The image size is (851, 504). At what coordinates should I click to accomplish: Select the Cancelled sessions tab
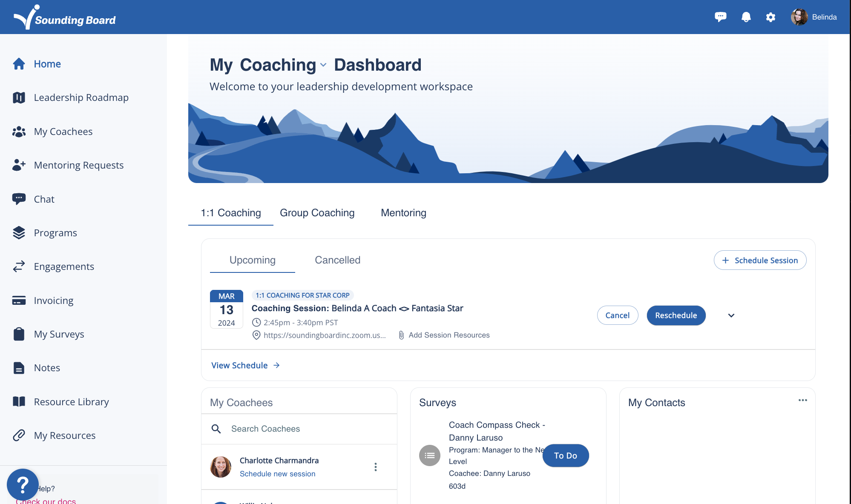tap(337, 260)
